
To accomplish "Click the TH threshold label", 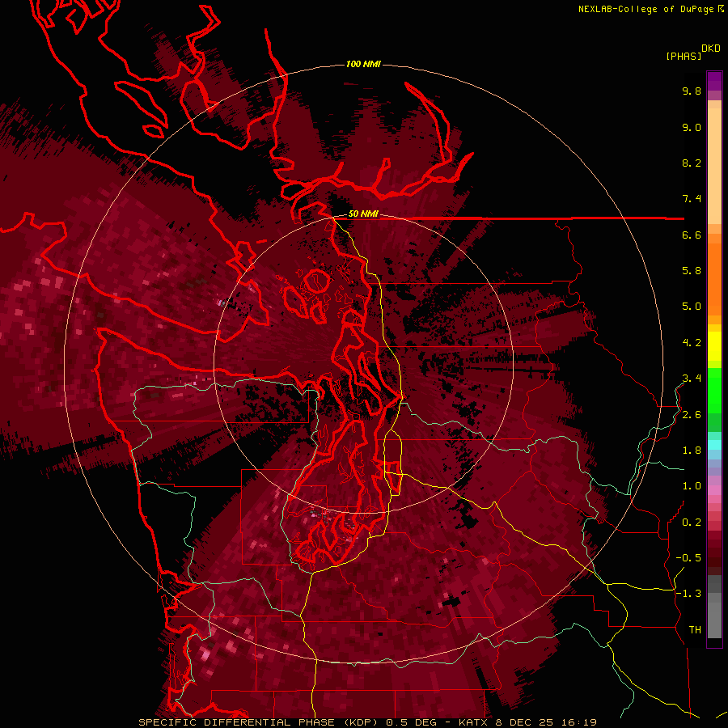I will point(695,630).
